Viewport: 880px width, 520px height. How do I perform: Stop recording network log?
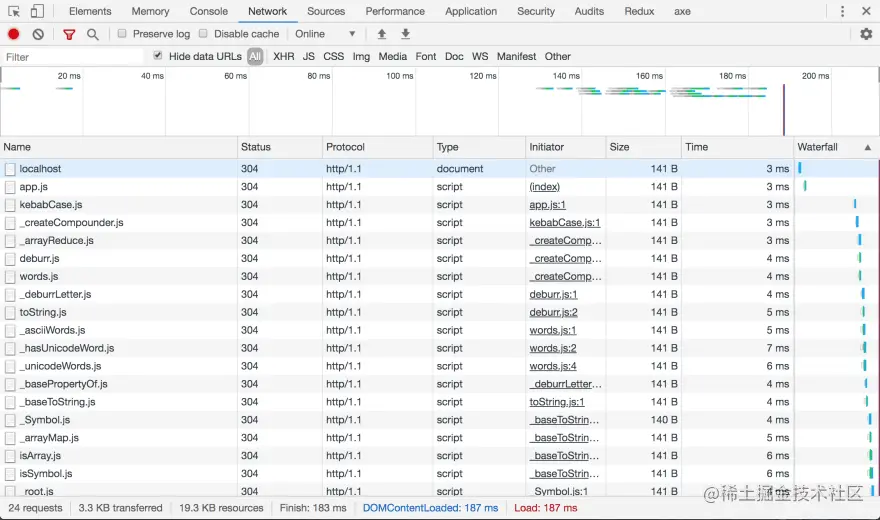pyautogui.click(x=13, y=34)
